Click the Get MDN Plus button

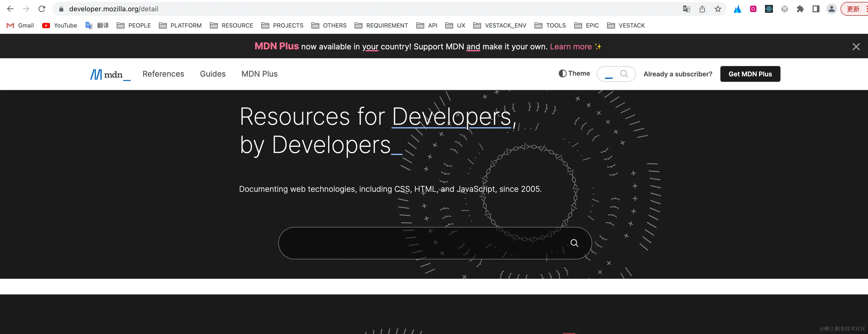(x=750, y=74)
